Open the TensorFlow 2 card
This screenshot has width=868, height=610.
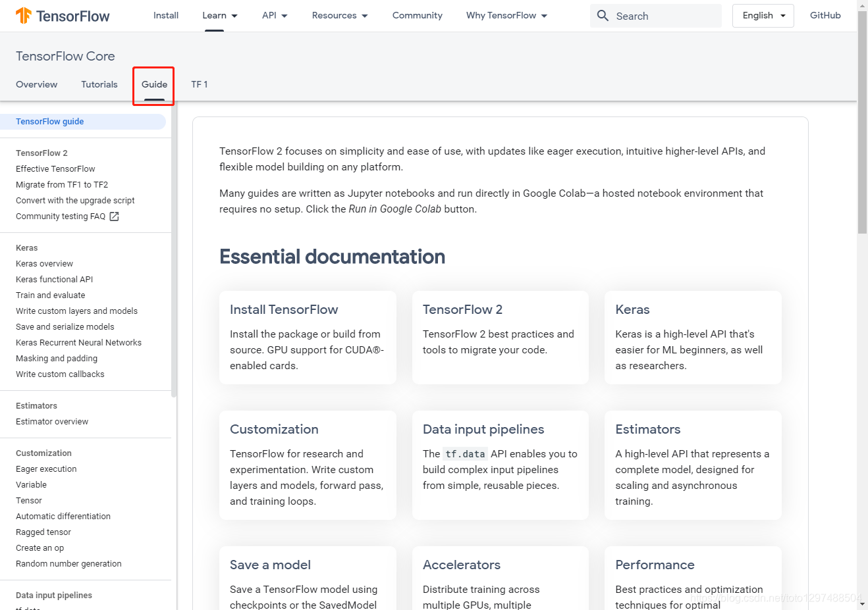501,338
